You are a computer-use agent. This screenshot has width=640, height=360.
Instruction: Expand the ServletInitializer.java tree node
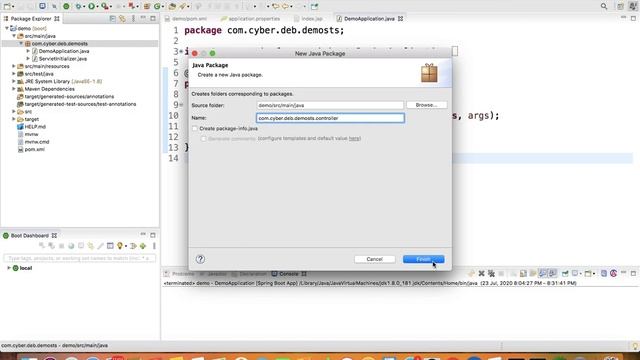click(28, 59)
